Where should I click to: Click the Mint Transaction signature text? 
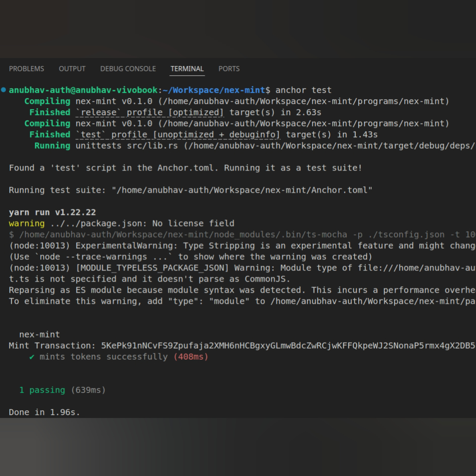pos(288,346)
